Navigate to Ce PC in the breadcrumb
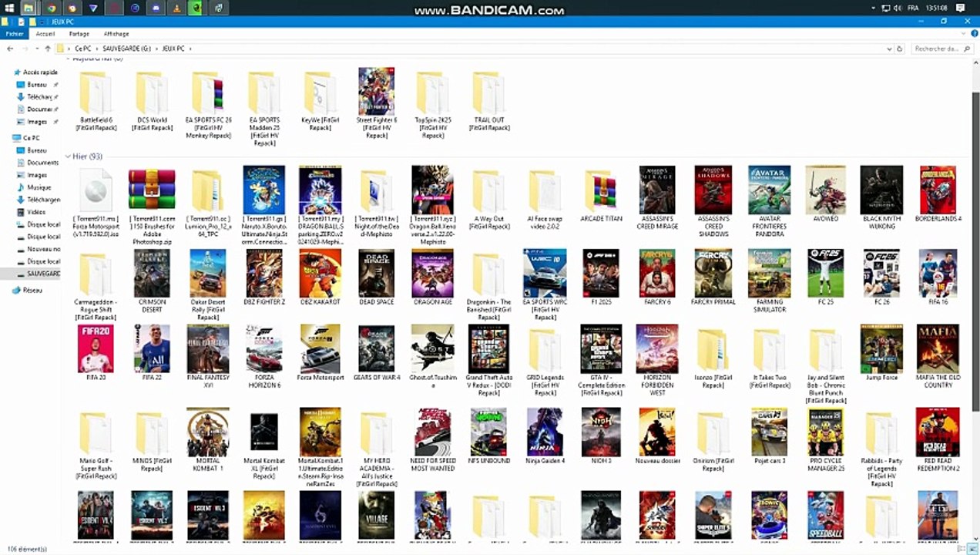This screenshot has height=555, width=980. coord(82,49)
